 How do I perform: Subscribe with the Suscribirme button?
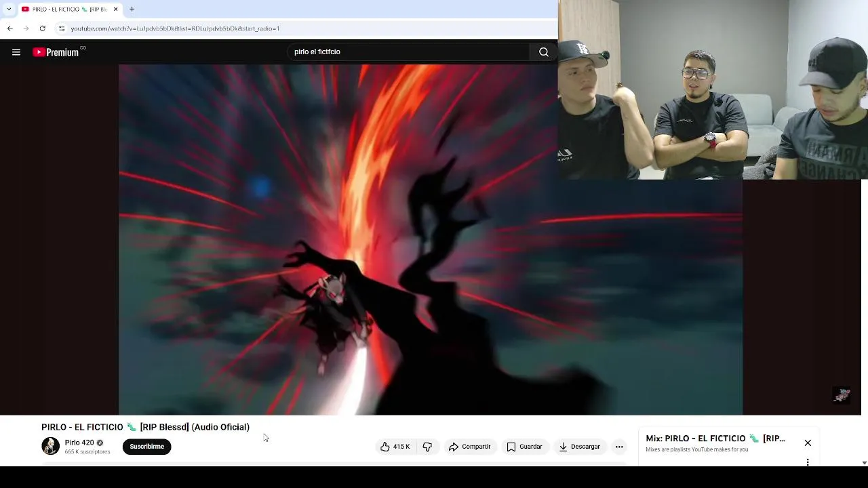(x=146, y=447)
